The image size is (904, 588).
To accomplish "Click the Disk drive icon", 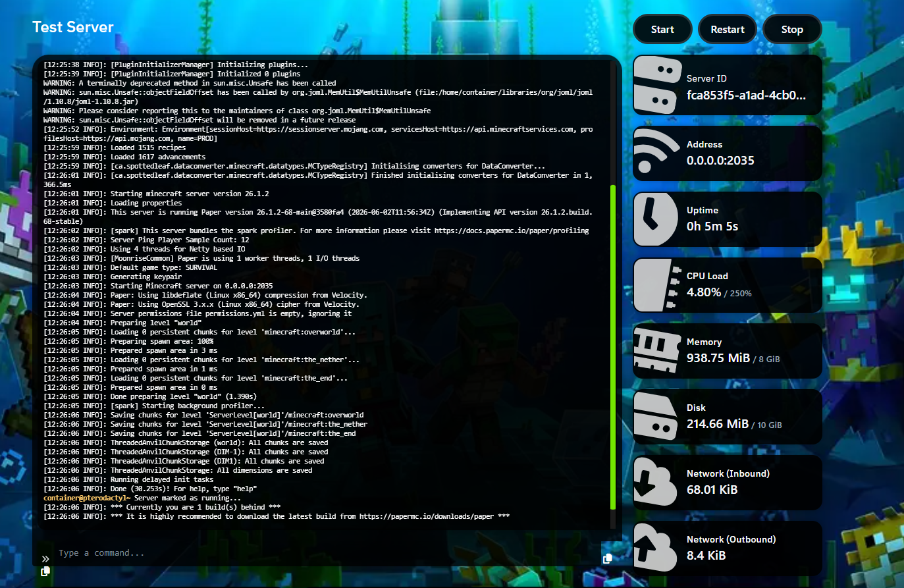I will [x=656, y=416].
